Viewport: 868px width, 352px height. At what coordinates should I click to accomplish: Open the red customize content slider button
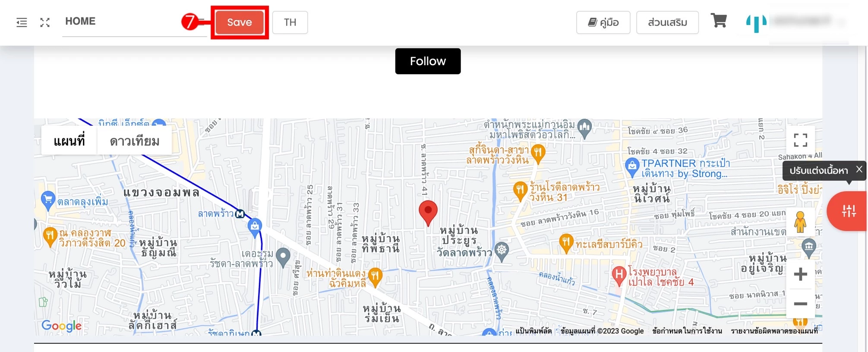[x=847, y=211]
